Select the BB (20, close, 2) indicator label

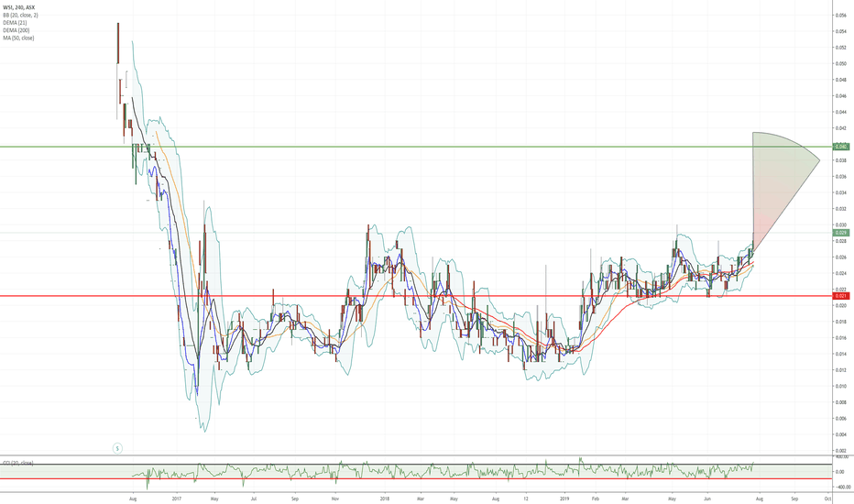pos(20,16)
